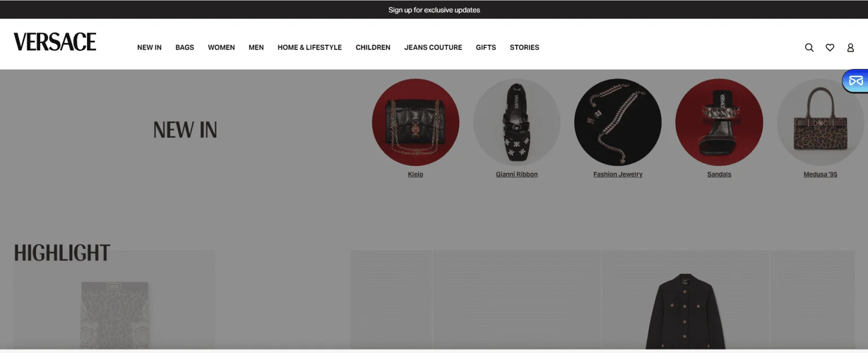Open the account profile icon
The image size is (868, 353).
click(x=850, y=47)
